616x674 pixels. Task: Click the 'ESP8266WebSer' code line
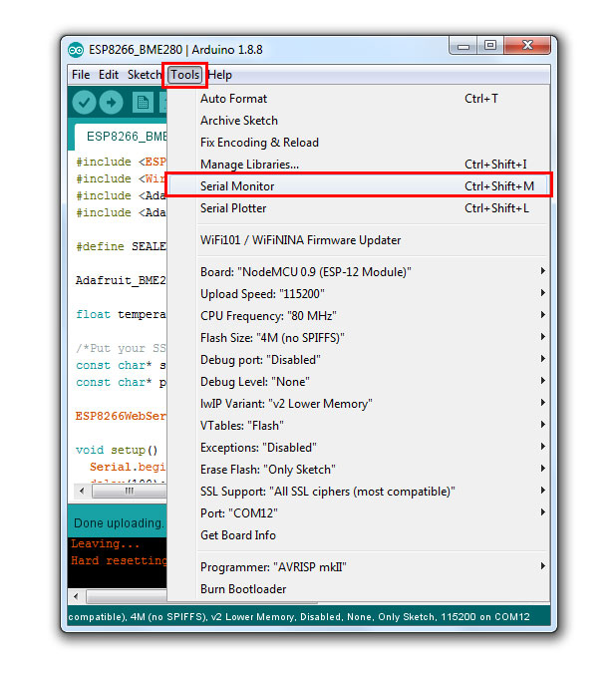pyautogui.click(x=121, y=416)
